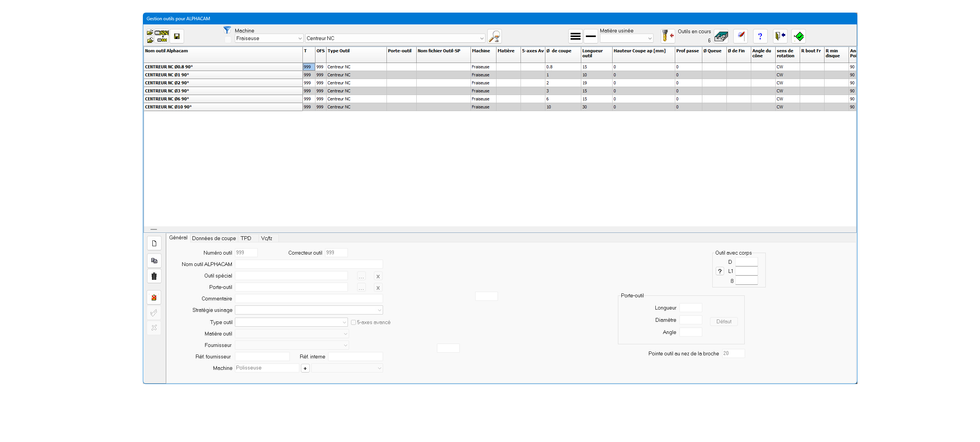Viewport: 980px width, 442px height.
Task: Click the Porte-outil Longueur field
Action: tap(691, 308)
